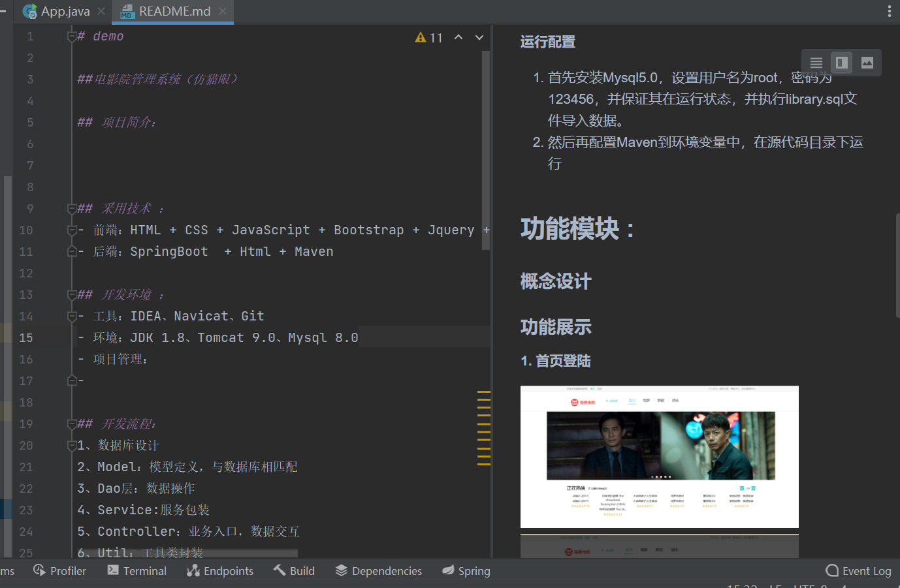Go to next highlighted error arrow
This screenshot has width=900, height=588.
pyautogui.click(x=479, y=37)
